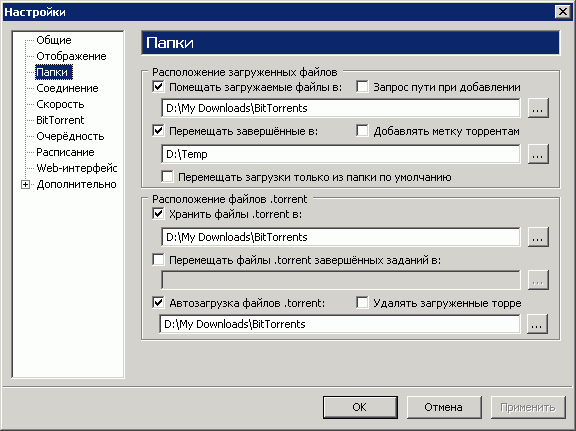Screen dimensions: 576x431
Task: Click the 'Отмена' button
Action: (x=444, y=407)
